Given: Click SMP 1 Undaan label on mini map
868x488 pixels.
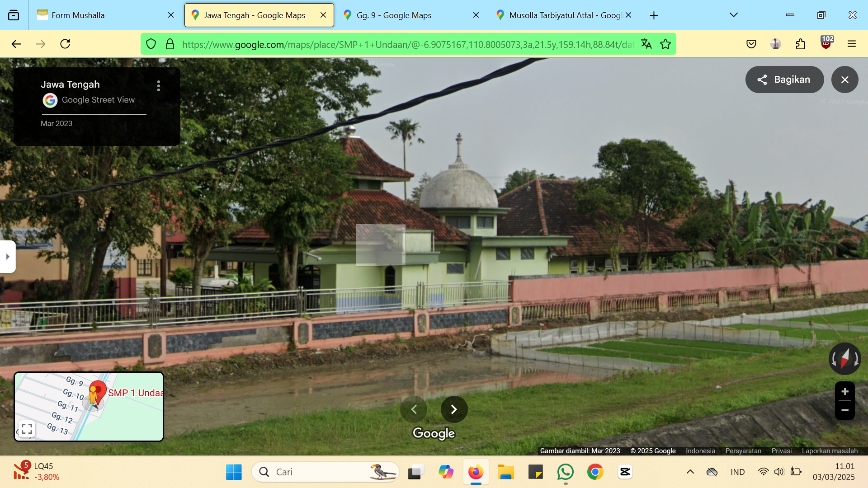Looking at the screenshot, I should point(135,393).
